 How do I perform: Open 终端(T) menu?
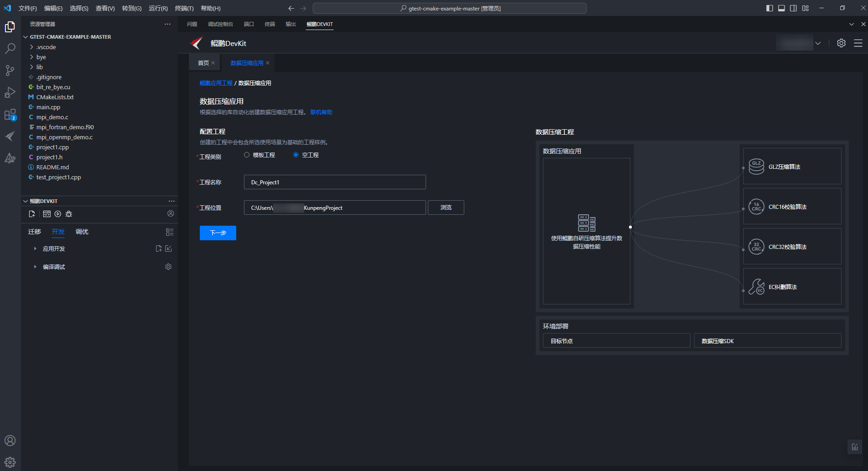[184, 8]
